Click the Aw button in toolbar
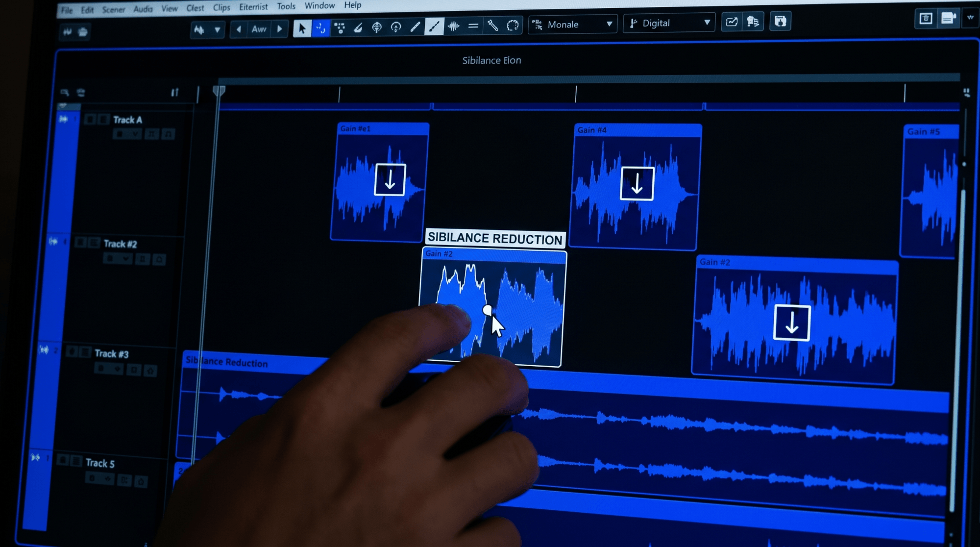Screen dimensions: 980x547 click(x=259, y=29)
